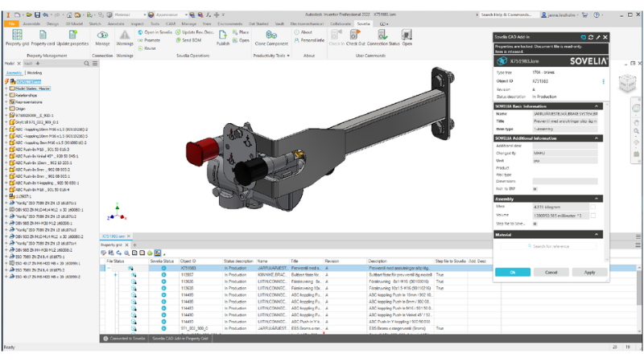
Task: Open the Collaborate ribbon tab
Action: 341,24
